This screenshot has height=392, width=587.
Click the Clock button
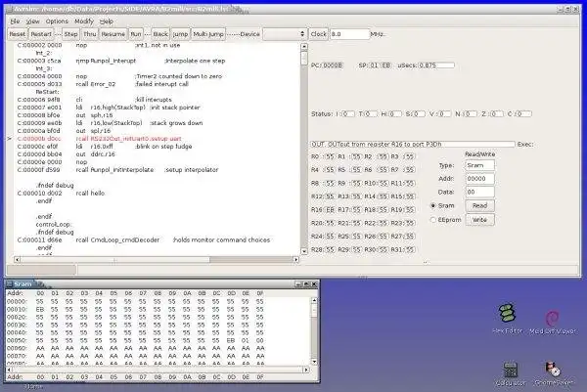coord(319,34)
